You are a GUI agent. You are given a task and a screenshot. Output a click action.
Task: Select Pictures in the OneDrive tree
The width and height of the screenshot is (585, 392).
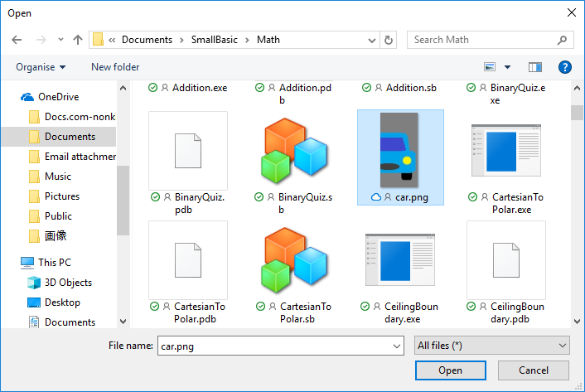click(x=62, y=196)
